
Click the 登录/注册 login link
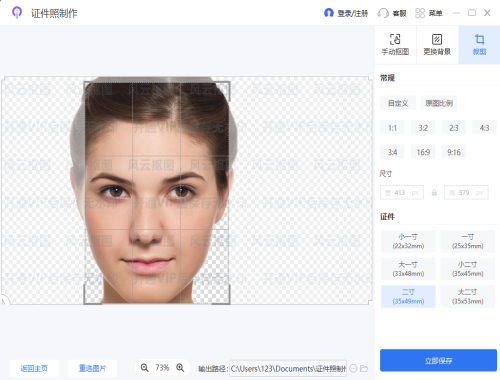[x=346, y=13]
